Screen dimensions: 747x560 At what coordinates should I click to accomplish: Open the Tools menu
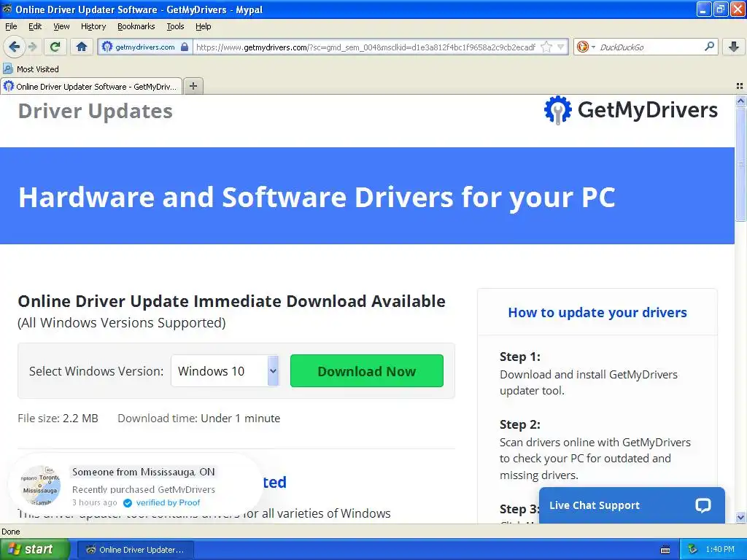[175, 26]
